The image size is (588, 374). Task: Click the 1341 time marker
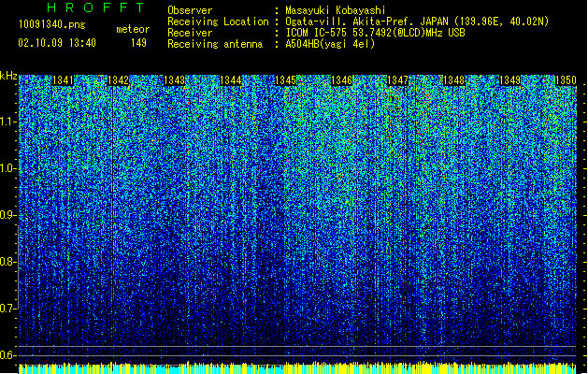tap(63, 80)
